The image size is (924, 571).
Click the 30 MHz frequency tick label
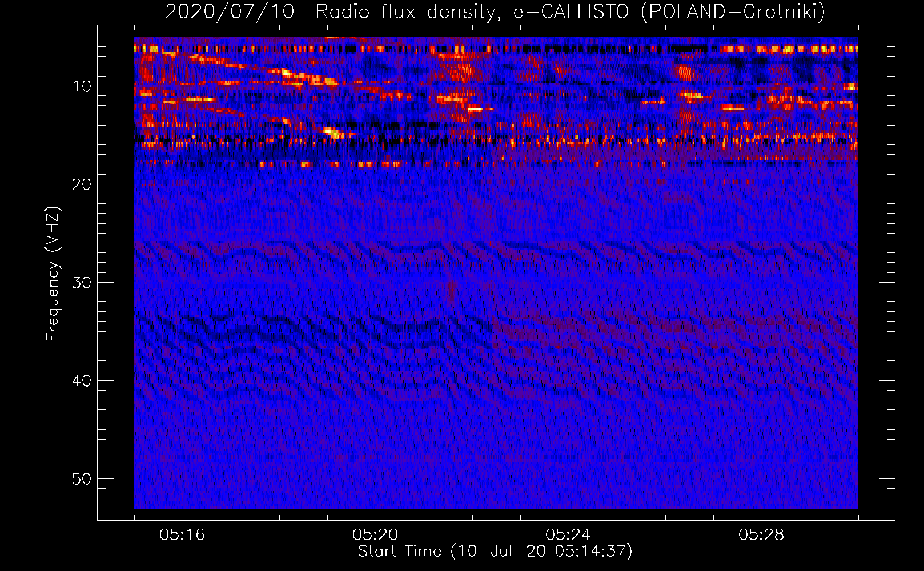[82, 283]
